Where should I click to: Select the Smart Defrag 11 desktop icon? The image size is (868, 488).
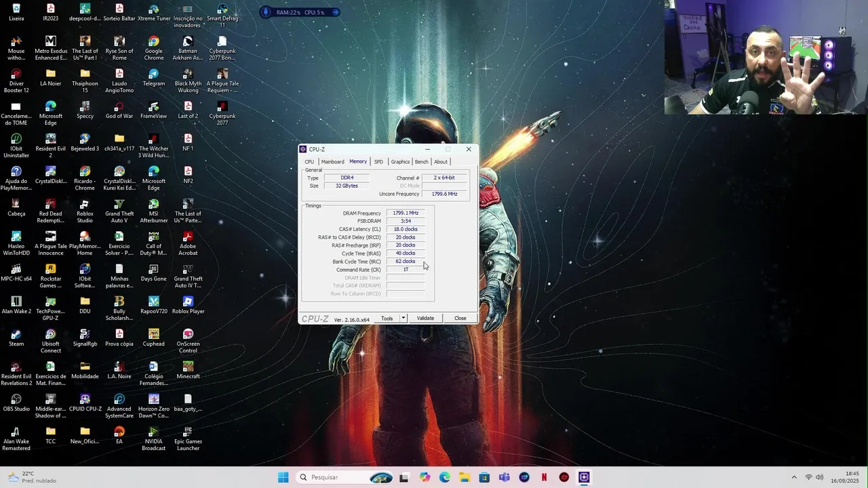pos(222,16)
